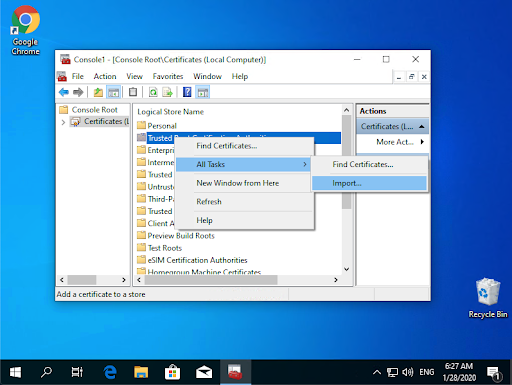Open the Help menu in the menu bar

pyautogui.click(x=240, y=76)
